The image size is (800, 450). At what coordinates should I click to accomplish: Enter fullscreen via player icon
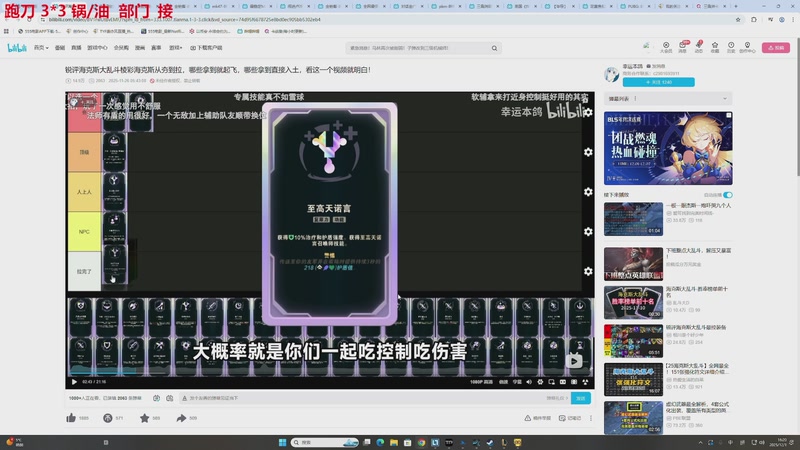[585, 382]
